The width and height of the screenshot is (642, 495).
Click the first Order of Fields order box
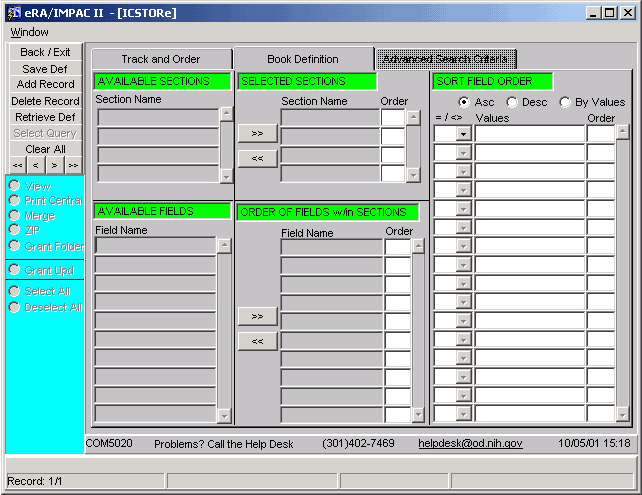398,247
